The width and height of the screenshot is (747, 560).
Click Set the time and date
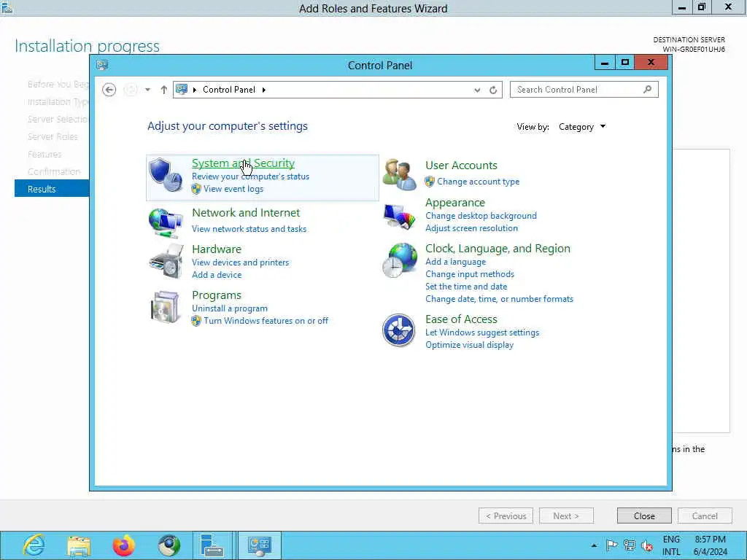point(466,286)
